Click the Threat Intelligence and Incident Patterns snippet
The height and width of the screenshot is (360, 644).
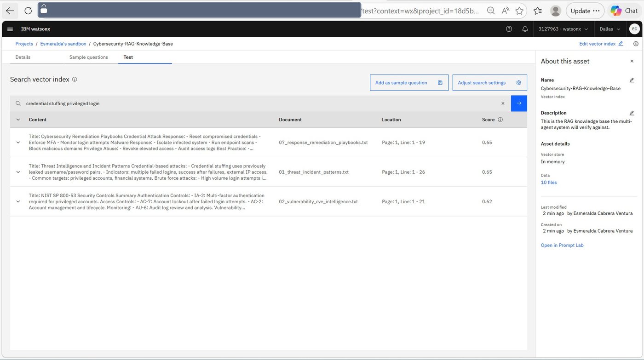[x=148, y=172]
